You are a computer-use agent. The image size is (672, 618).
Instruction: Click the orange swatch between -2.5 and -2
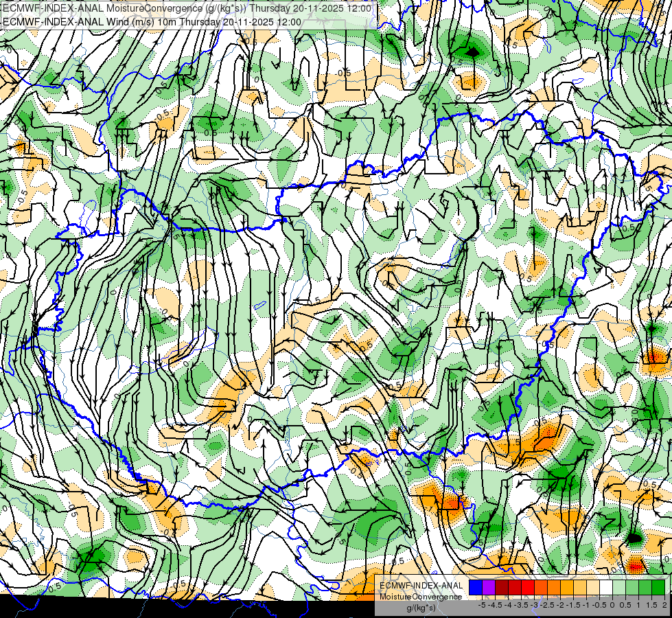554,588
